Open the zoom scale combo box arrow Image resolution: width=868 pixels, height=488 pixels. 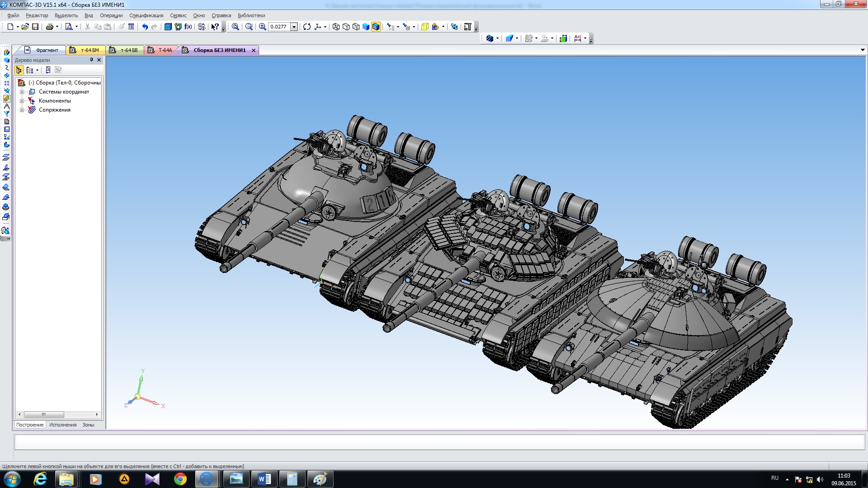294,27
